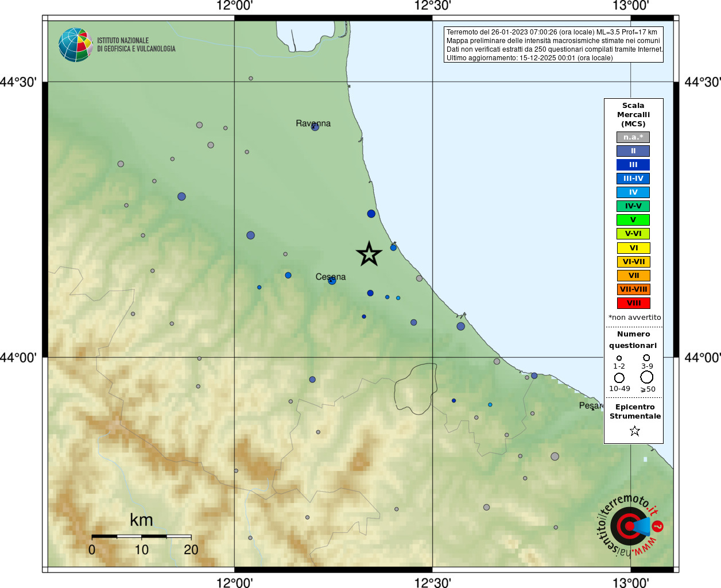
Task: Click the bottom-axis 13°00' longitude label
Action: point(630,583)
